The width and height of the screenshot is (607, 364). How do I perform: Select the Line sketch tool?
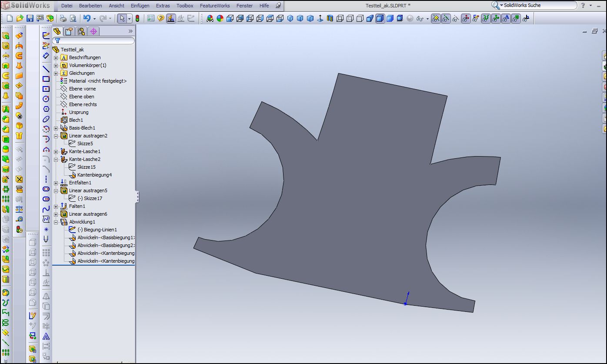click(x=46, y=69)
